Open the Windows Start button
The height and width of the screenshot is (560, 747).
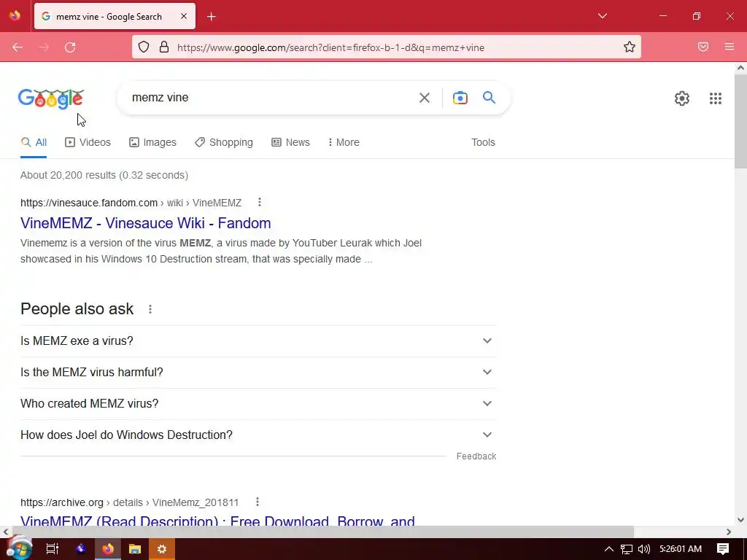pyautogui.click(x=19, y=548)
